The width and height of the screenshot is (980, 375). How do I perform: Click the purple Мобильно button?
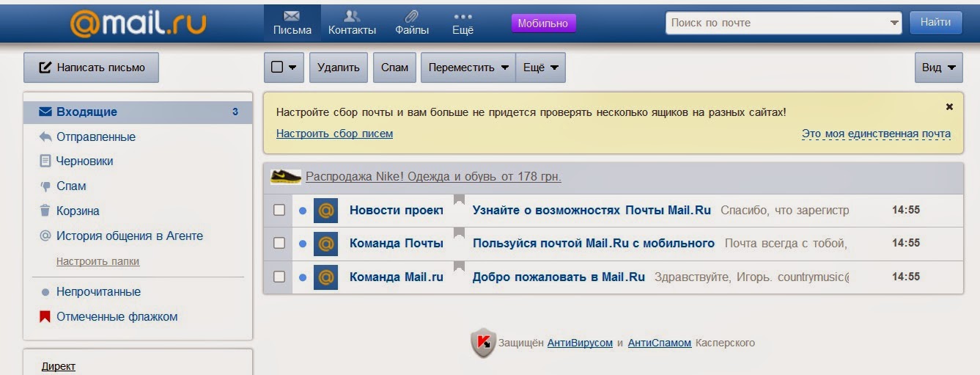pos(543,23)
